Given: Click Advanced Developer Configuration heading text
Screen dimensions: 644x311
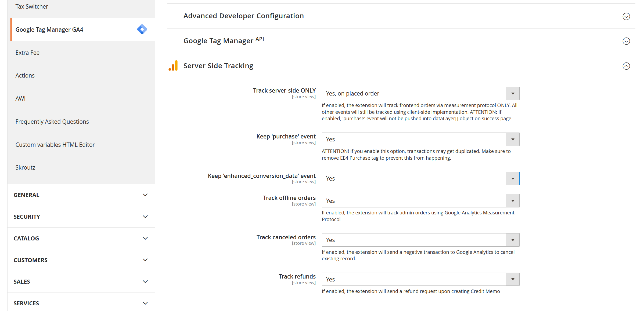Looking at the screenshot, I should (244, 16).
